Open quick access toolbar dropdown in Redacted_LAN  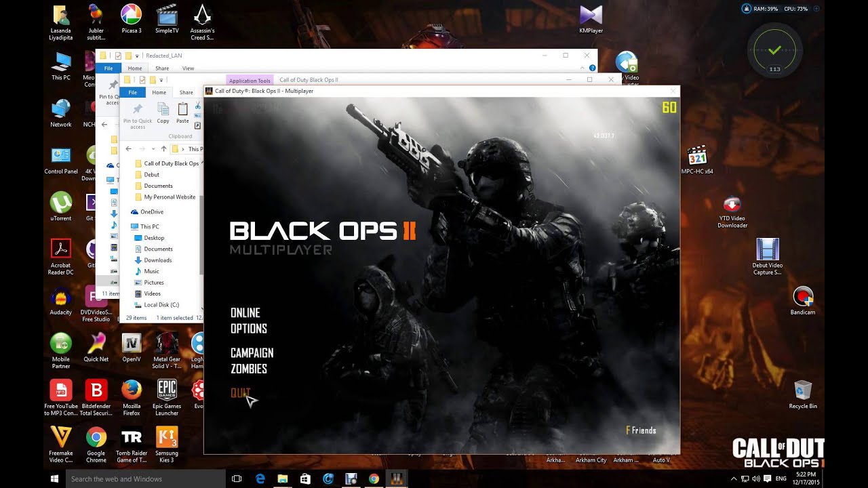coord(138,56)
